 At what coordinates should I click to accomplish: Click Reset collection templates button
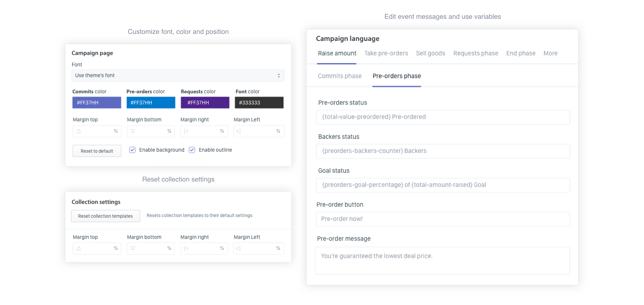[105, 216]
